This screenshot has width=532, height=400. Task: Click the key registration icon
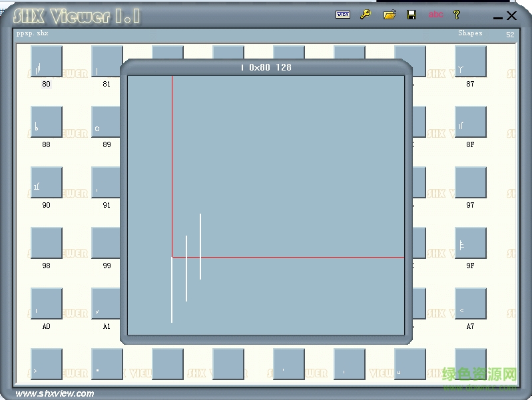[366, 15]
